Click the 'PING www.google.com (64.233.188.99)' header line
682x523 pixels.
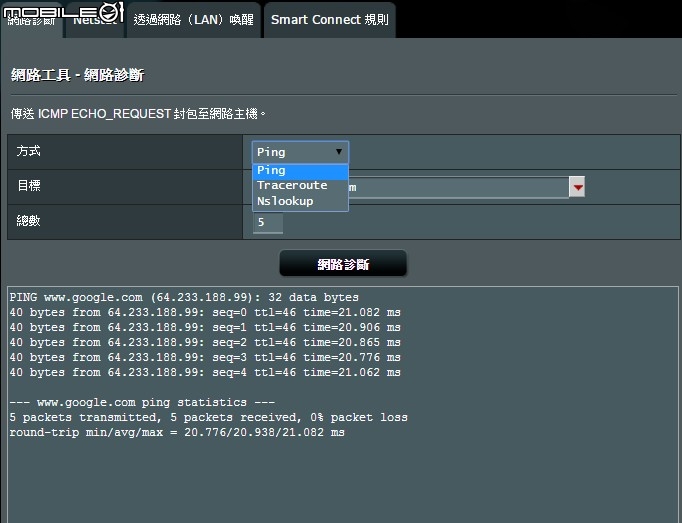[184, 298]
